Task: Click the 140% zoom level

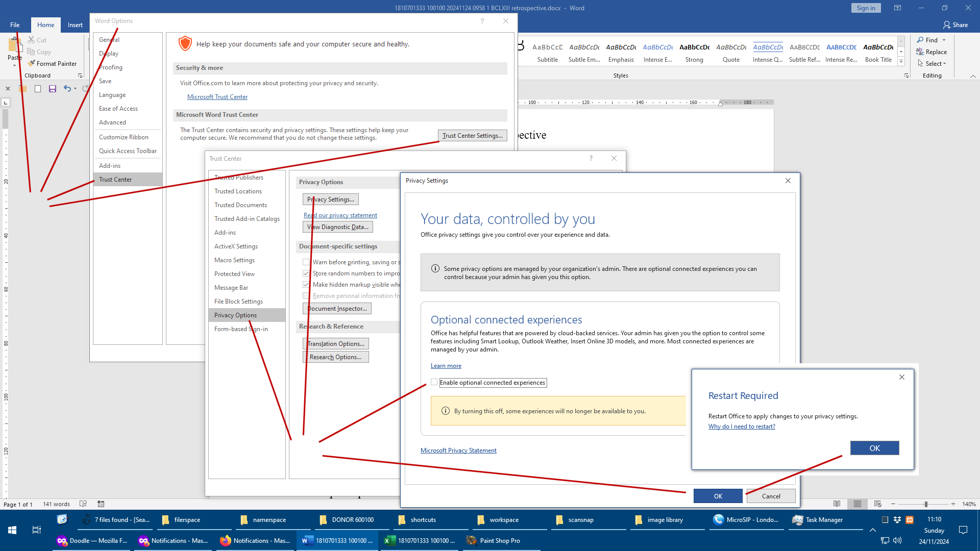Action: click(x=969, y=504)
